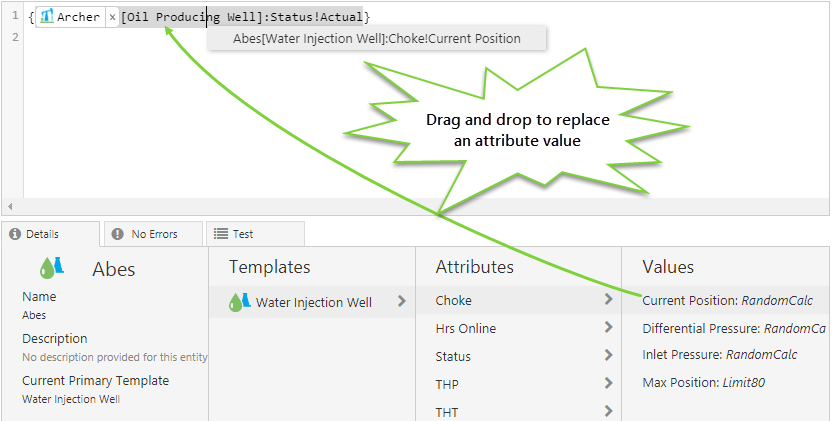Switch to the No Errors tab
Viewport: 832px width, 421px height.
(153, 234)
